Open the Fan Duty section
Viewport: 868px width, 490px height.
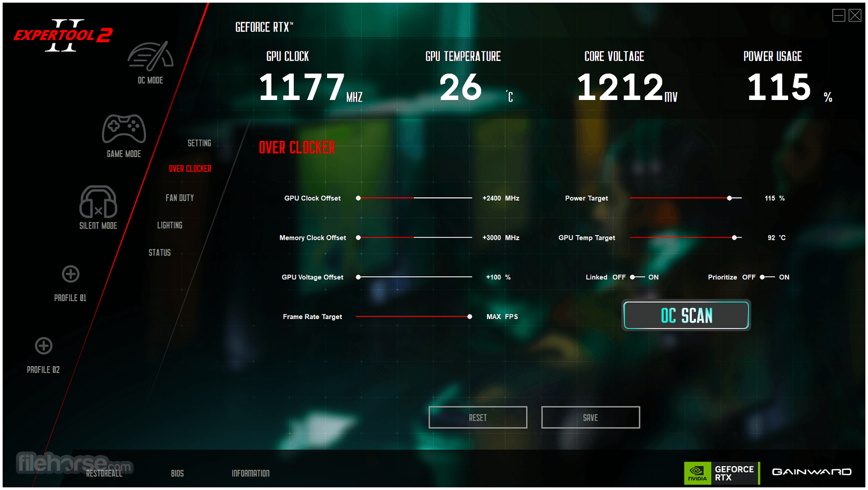pyautogui.click(x=179, y=198)
